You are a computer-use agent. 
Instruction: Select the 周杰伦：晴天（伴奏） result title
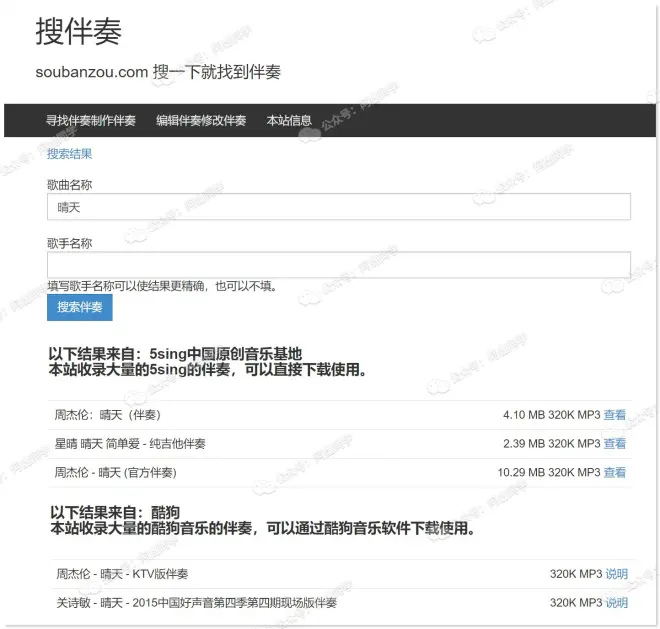107,415
